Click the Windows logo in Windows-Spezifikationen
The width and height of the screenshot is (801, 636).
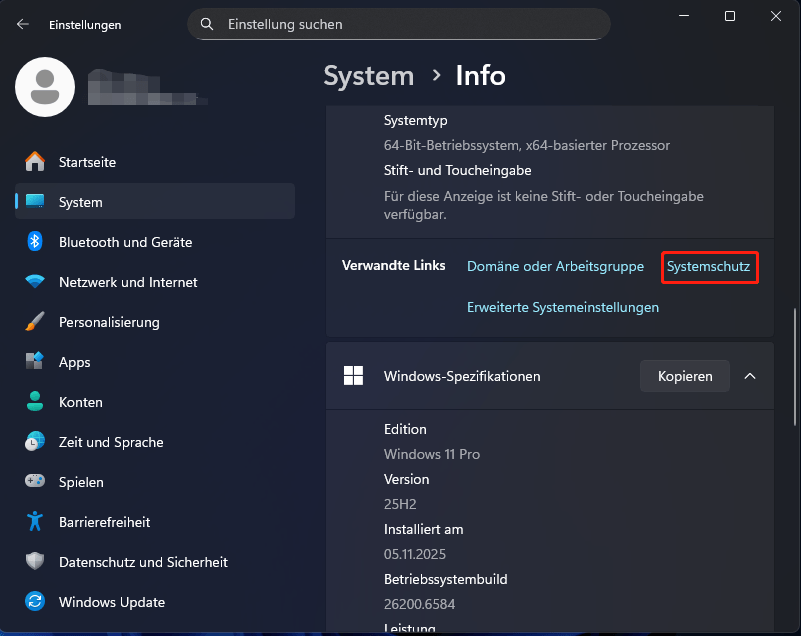point(354,376)
